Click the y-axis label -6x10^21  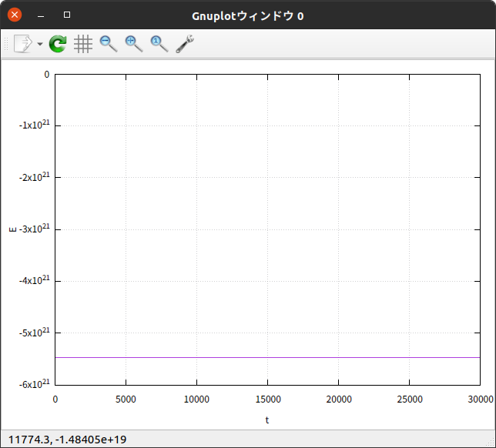click(34, 384)
